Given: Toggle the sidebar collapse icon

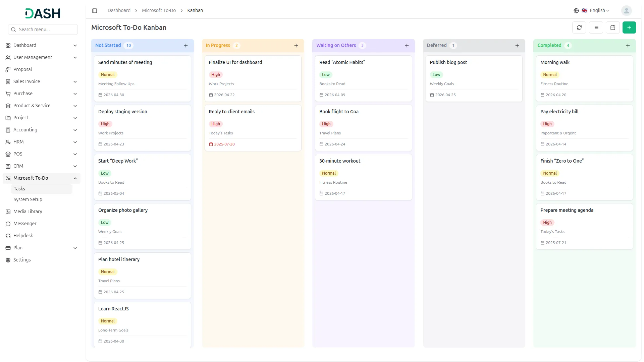Looking at the screenshot, I should [x=95, y=11].
